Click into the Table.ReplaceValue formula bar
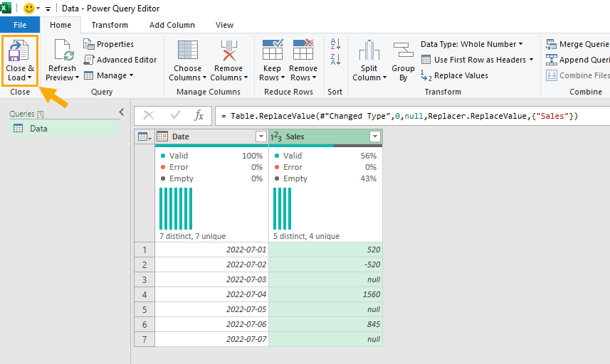Viewport: 610px width, 364px height. (x=412, y=116)
